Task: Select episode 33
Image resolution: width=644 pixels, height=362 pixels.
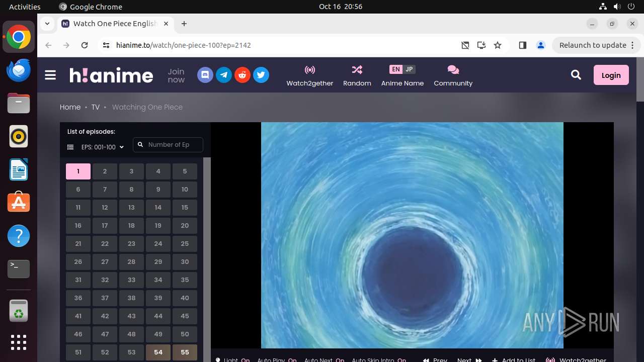Action: pyautogui.click(x=131, y=280)
